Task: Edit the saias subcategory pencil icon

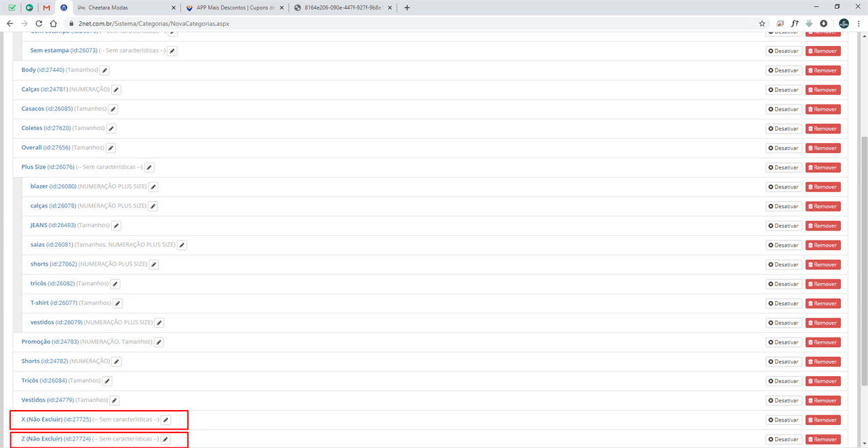Action: tap(182, 245)
